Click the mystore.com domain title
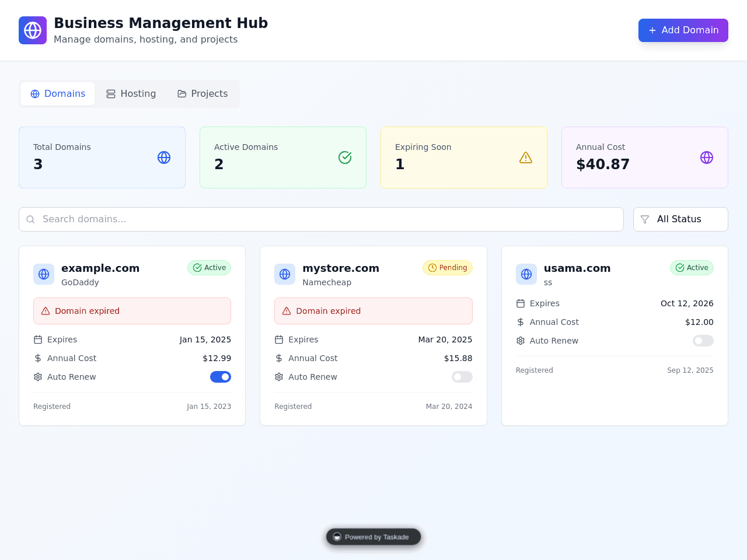 click(341, 268)
